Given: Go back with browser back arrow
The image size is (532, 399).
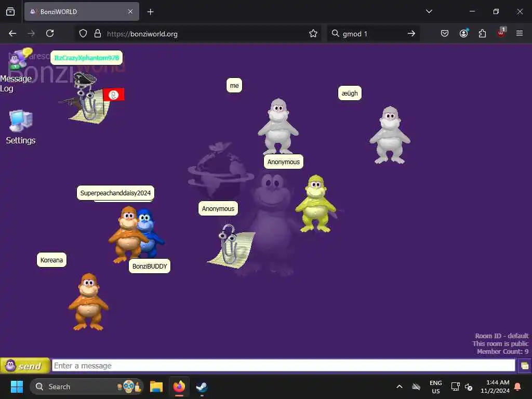Looking at the screenshot, I should (12, 34).
